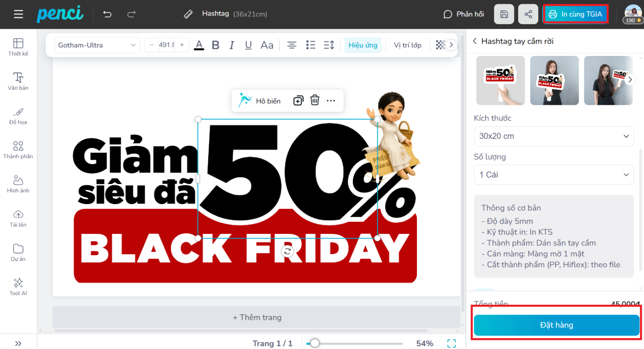Select the first hashtag preview thumbnail
This screenshot has width=644, height=349.
[x=500, y=80]
